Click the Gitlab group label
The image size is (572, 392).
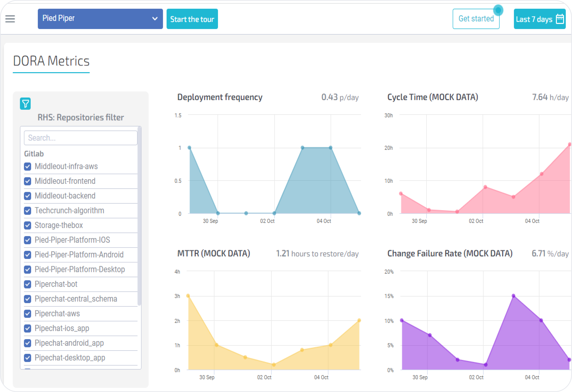(x=34, y=154)
